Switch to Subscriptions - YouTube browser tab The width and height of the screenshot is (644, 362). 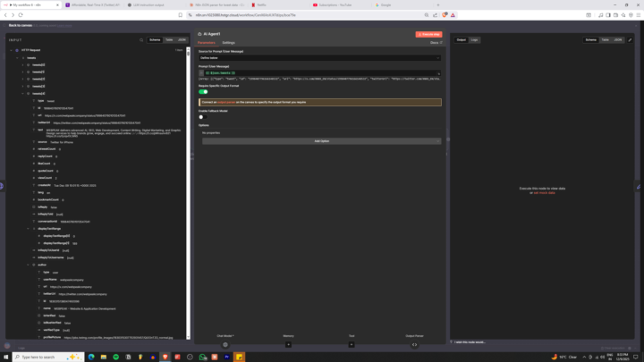pos(335,5)
